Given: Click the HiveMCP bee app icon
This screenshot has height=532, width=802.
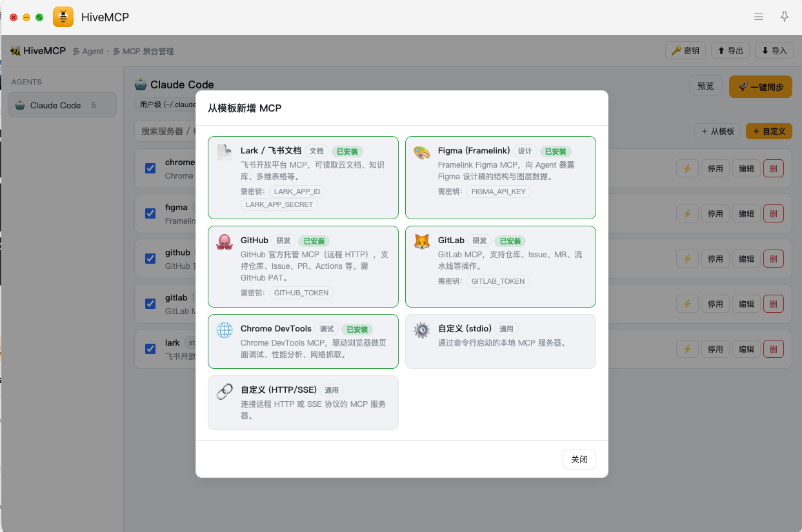Looking at the screenshot, I should pos(63,17).
